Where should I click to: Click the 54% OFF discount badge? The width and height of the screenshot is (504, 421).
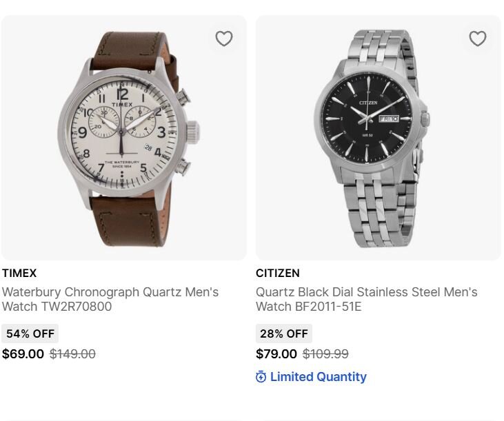pyautogui.click(x=30, y=333)
